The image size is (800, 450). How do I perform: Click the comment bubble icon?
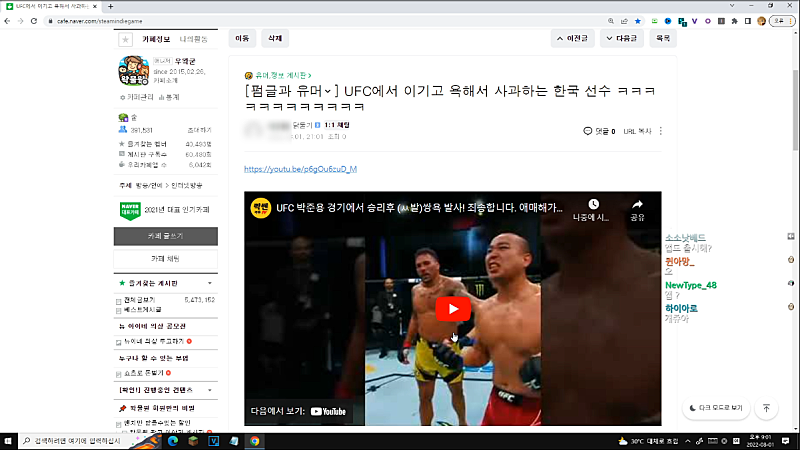tap(588, 131)
